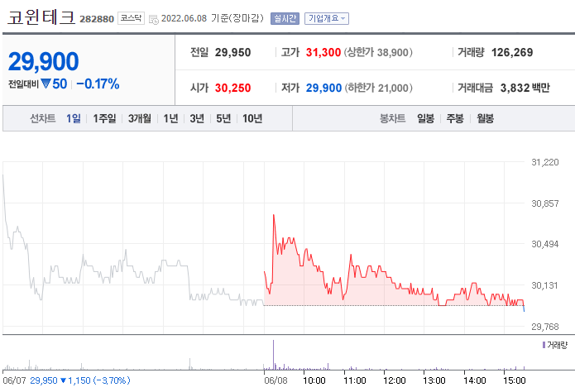Click the 15:00 time axis label
Screen dimensions: 575x392
tap(514, 380)
